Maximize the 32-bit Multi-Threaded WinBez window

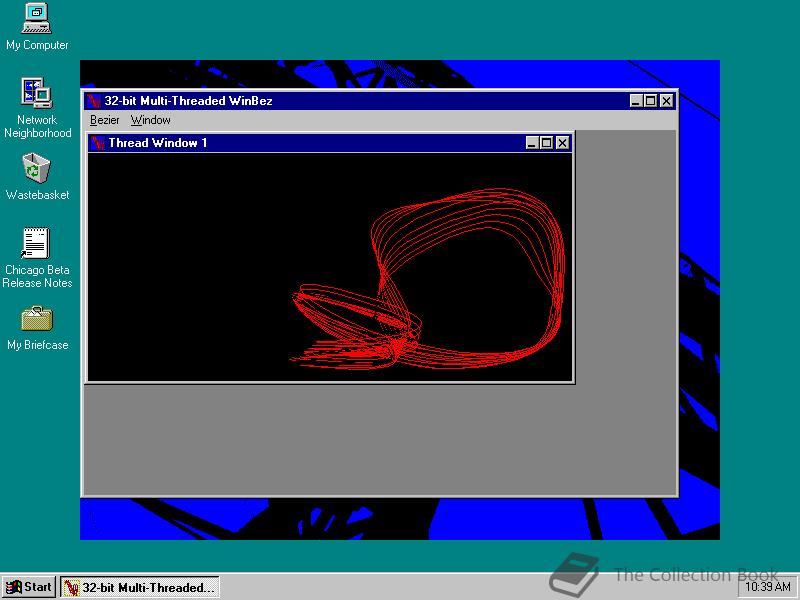[650, 101]
